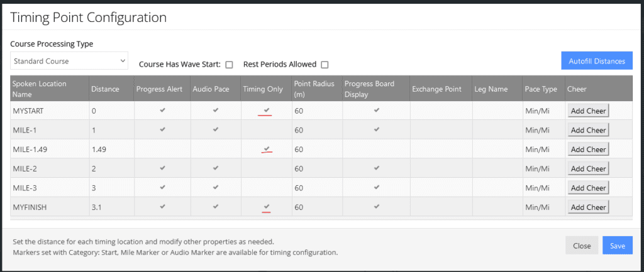Toggle Progress Board Display checkmark for MILE-1
The height and width of the screenshot is (272, 644).
pyautogui.click(x=377, y=129)
